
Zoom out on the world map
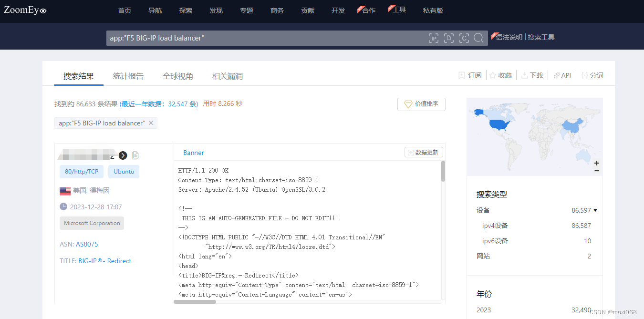point(597,170)
